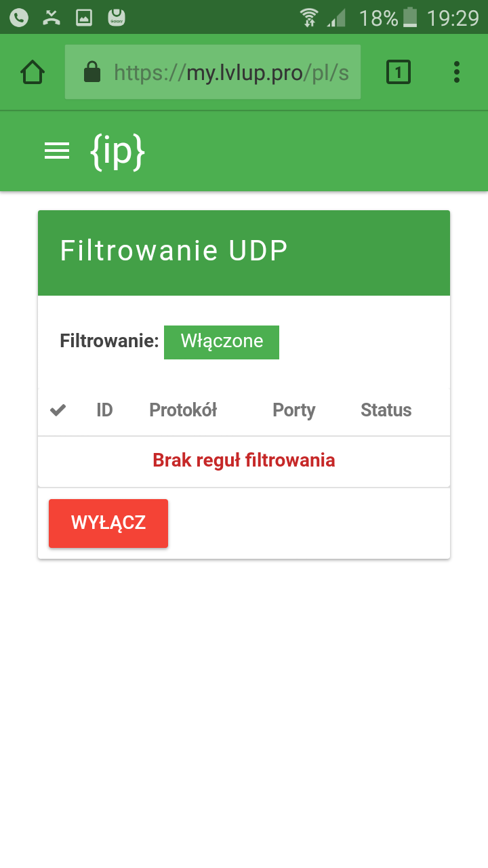488x868 pixels.
Task: Open the browser tab switcher
Action: [399, 72]
